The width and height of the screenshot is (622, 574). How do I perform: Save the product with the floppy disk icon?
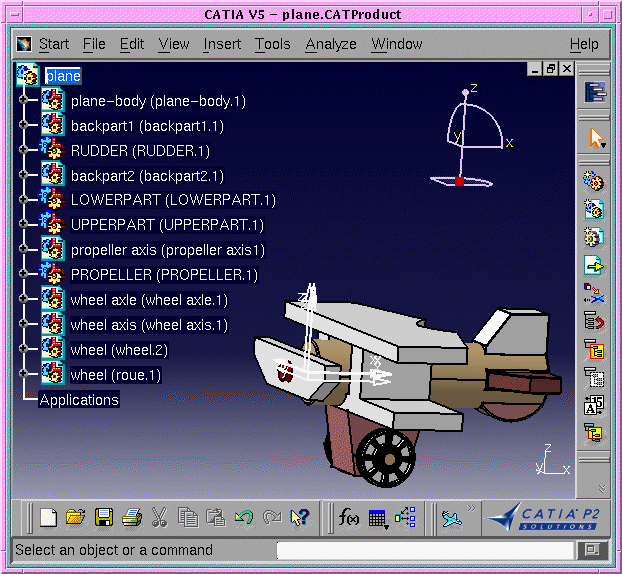pyautogui.click(x=103, y=517)
